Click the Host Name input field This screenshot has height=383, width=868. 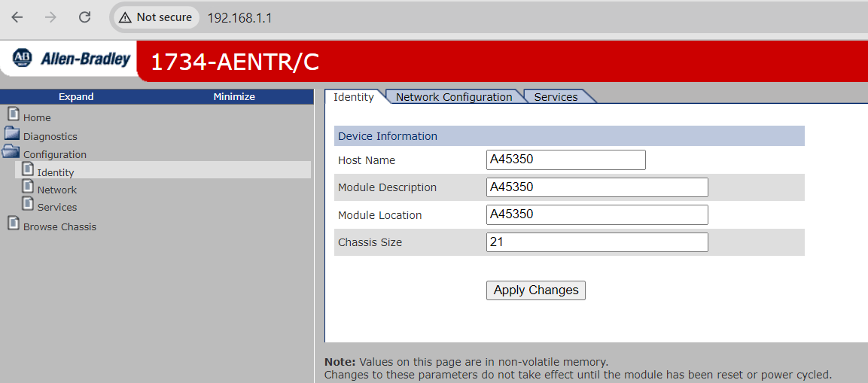tap(566, 160)
